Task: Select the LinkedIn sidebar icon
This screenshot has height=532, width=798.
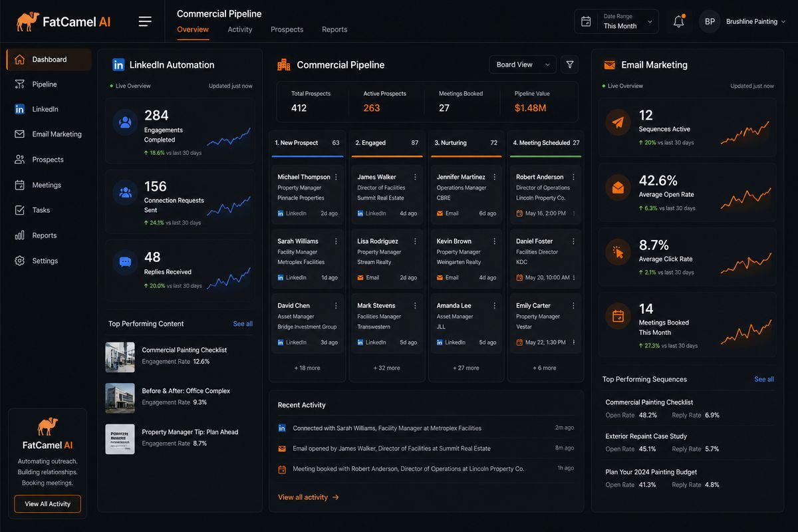Action: (19, 109)
